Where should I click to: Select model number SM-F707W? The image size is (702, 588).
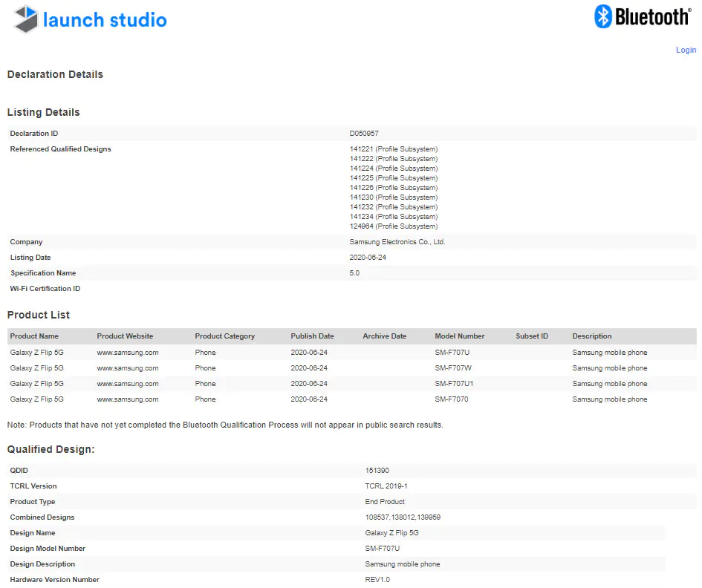coord(453,368)
